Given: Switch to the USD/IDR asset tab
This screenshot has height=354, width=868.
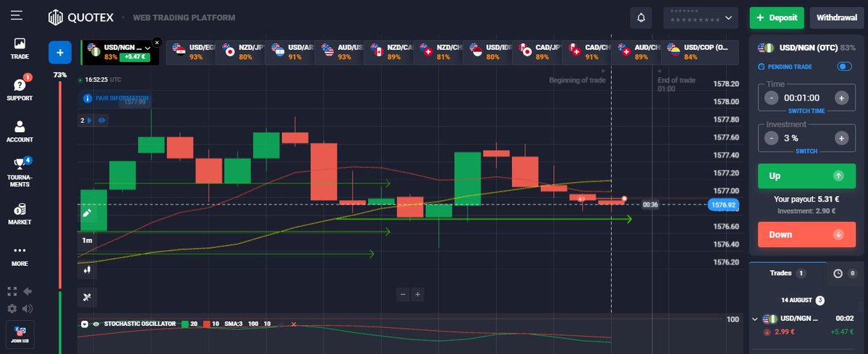Looking at the screenshot, I should click(488, 52).
